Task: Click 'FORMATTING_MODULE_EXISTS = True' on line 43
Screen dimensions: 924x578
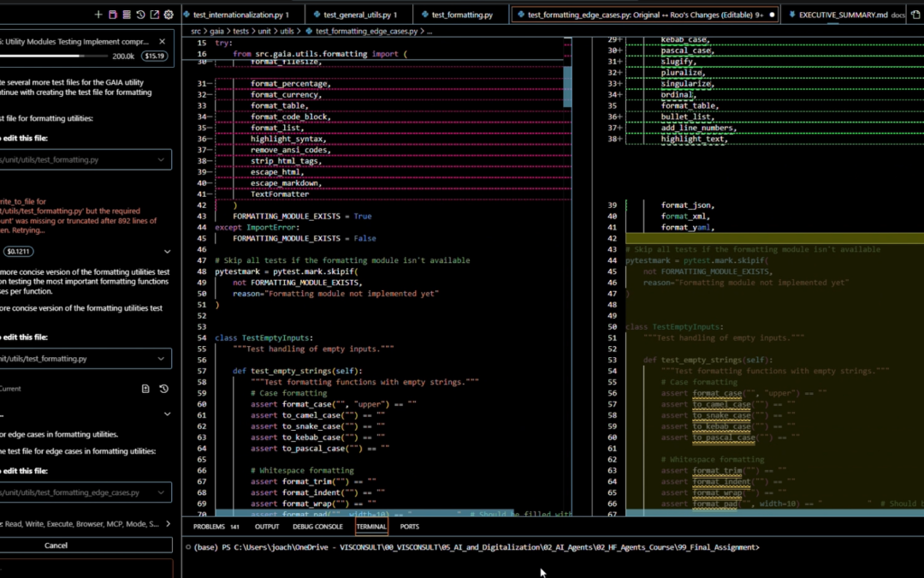Action: (x=302, y=217)
